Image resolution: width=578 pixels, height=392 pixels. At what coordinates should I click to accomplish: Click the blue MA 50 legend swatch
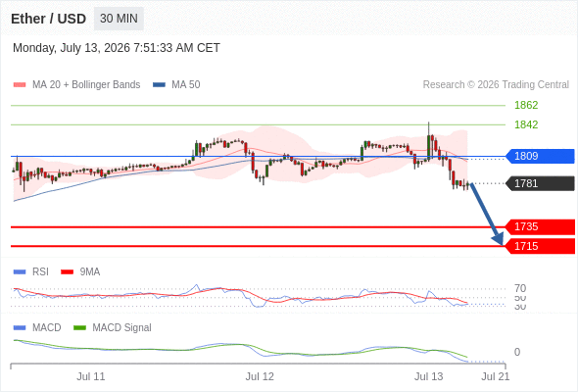159,85
